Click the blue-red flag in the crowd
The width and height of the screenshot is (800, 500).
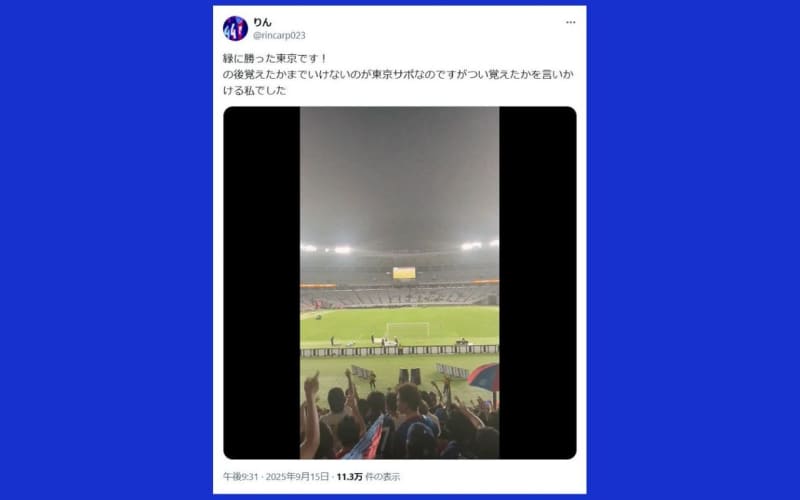coord(366,439)
